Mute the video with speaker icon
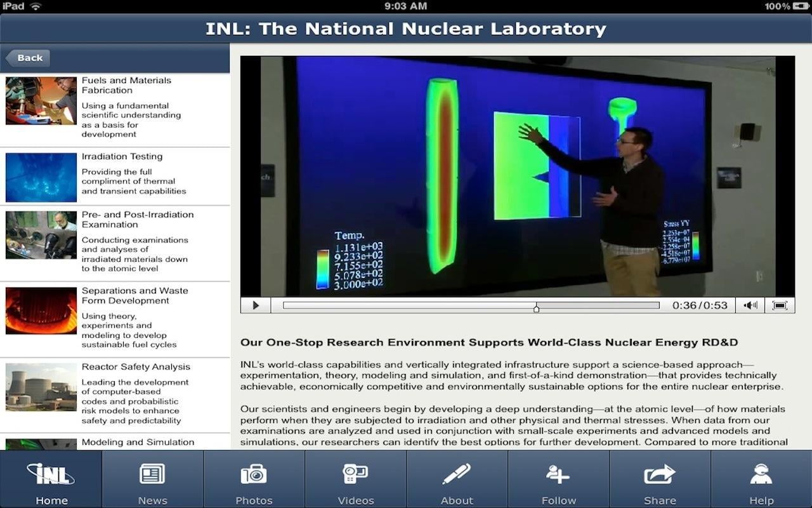Viewport: 812px width, 508px height. click(x=750, y=305)
